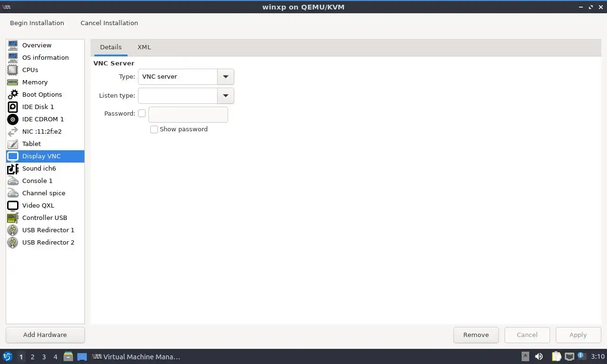Switch to workspace 4
This screenshot has height=364, width=607.
coord(55,357)
